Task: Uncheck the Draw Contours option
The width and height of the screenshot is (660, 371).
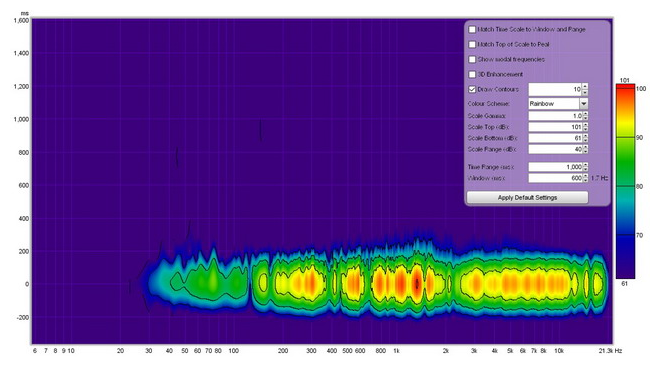Action: tap(472, 89)
